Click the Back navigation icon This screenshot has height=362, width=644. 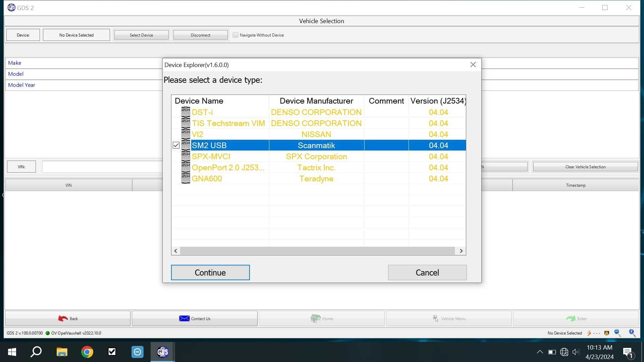tap(62, 318)
